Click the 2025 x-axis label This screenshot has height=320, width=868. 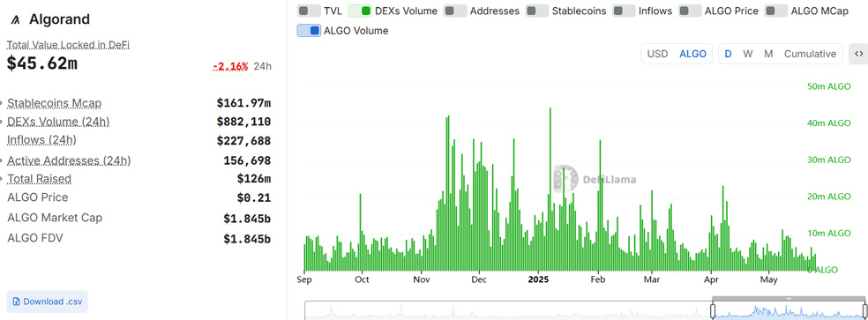point(538,279)
